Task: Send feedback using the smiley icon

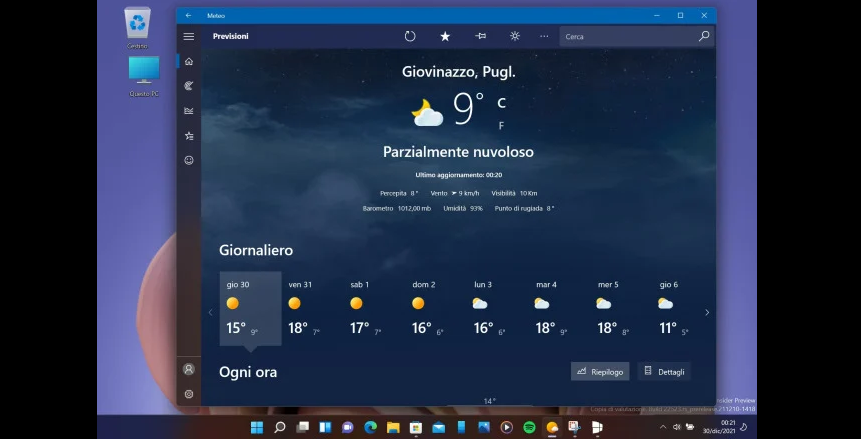Action: tap(188, 160)
